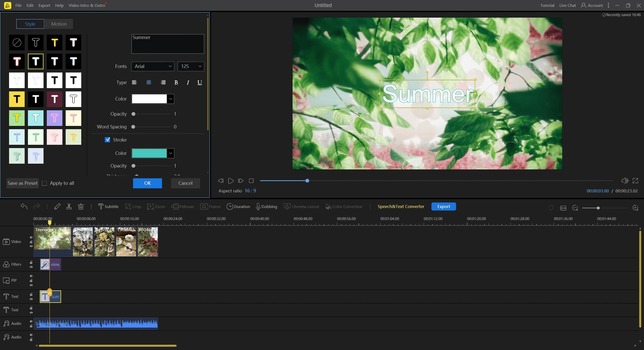The height and width of the screenshot is (350, 644).
Task: Click the Export button above the timeline
Action: tap(444, 206)
